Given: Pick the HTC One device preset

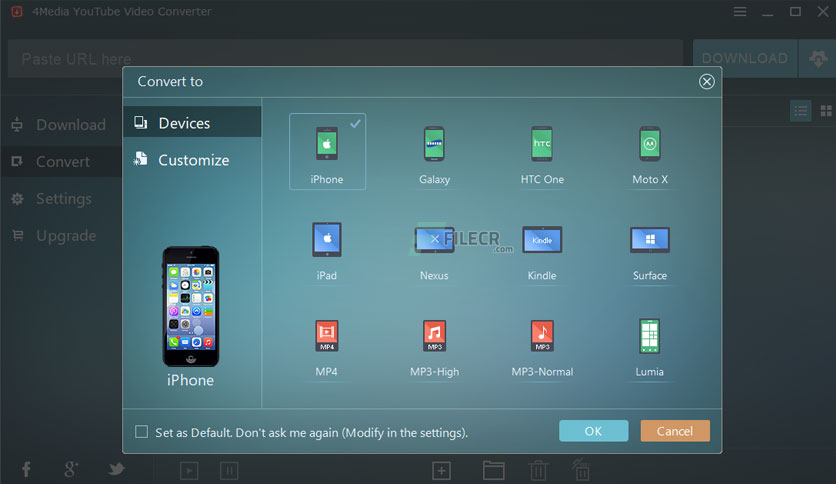Looking at the screenshot, I should click(x=542, y=155).
